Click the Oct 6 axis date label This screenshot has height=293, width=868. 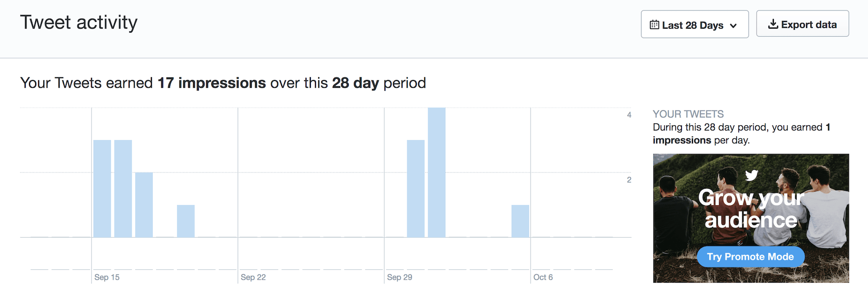(543, 277)
